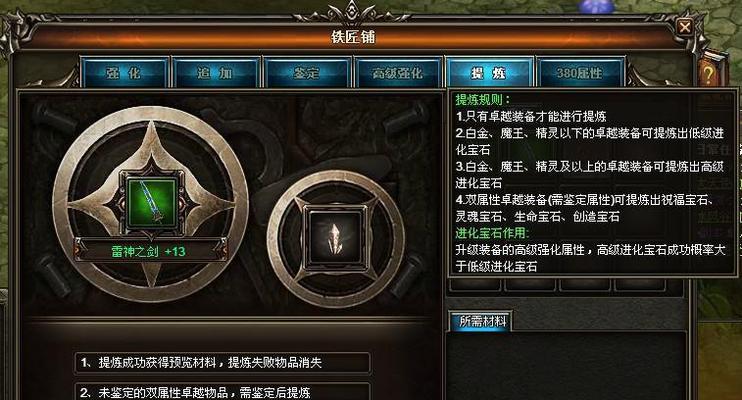Select the 提炼 tab
Image resolution: width=742 pixels, height=400 pixels.
(x=489, y=73)
